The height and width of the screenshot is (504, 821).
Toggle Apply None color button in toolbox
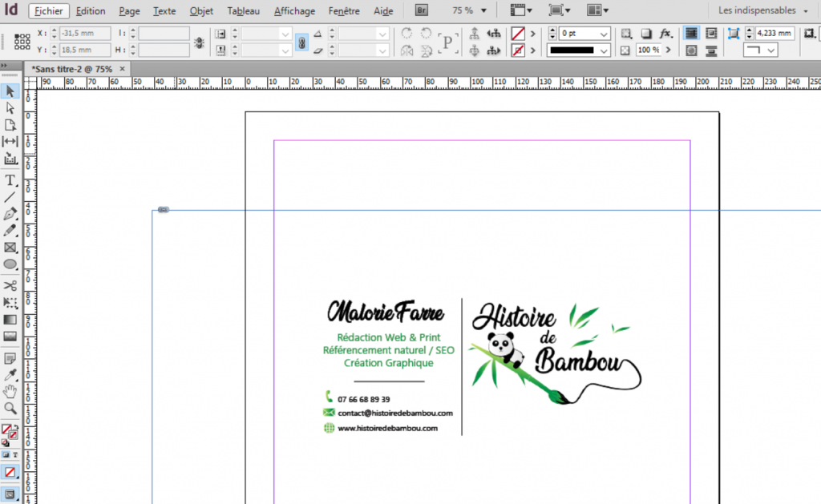[x=10, y=472]
